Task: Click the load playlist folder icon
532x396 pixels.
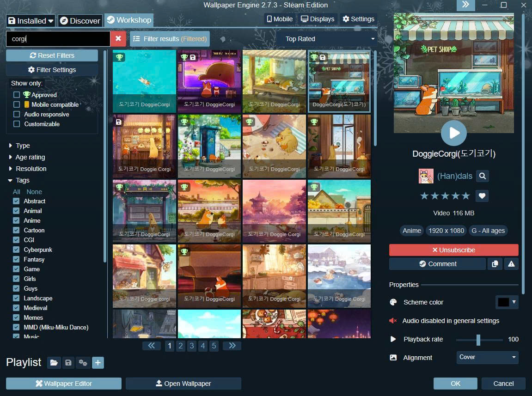Action: click(x=54, y=363)
